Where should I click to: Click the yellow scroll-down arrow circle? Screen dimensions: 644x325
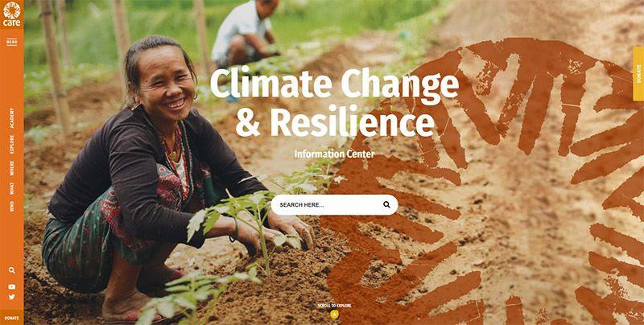click(x=334, y=315)
